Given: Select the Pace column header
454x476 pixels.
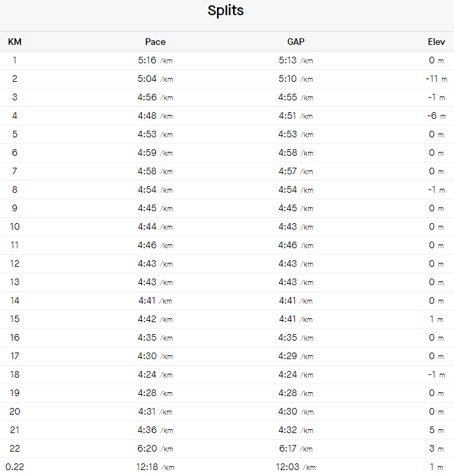Looking at the screenshot, I should coord(155,42).
